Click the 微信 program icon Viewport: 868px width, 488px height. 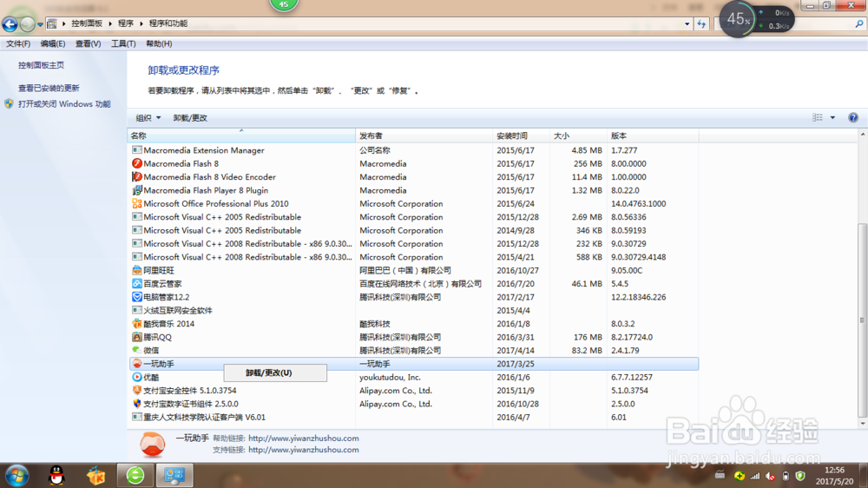click(137, 350)
